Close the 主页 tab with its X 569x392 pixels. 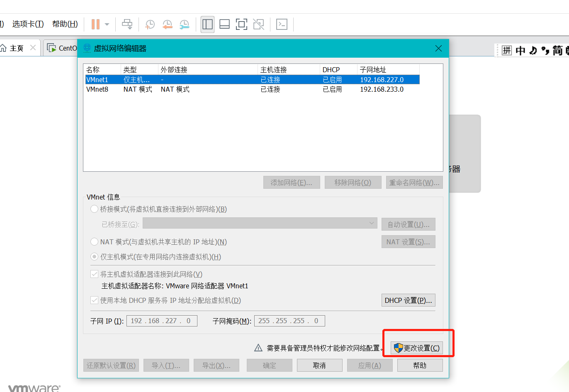point(33,48)
